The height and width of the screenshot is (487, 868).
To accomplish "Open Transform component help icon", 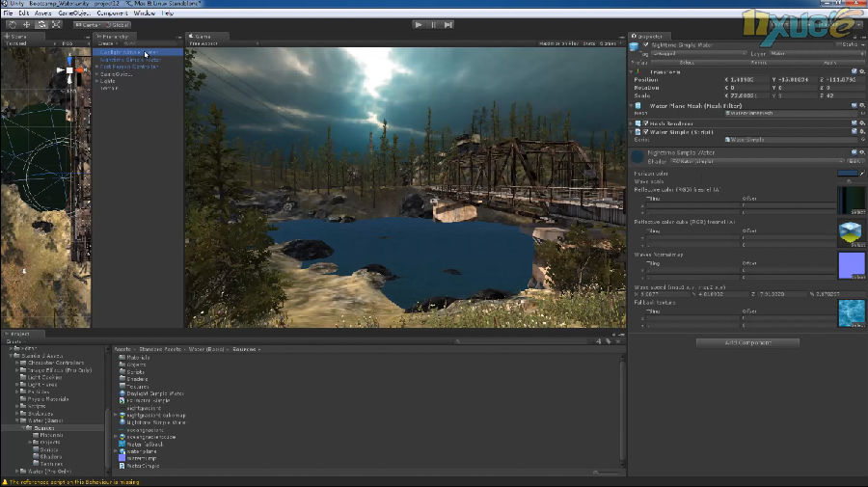I will pos(854,72).
